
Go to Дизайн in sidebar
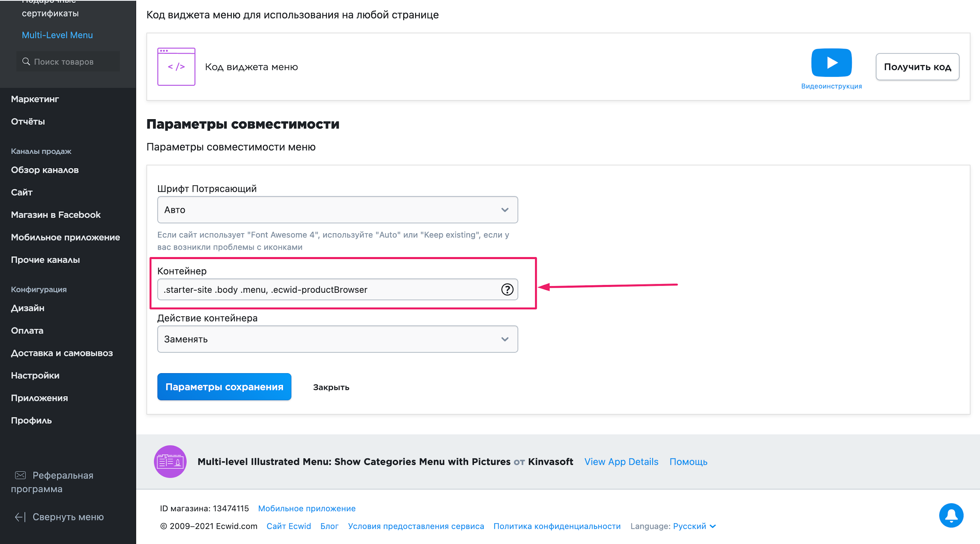pos(27,308)
